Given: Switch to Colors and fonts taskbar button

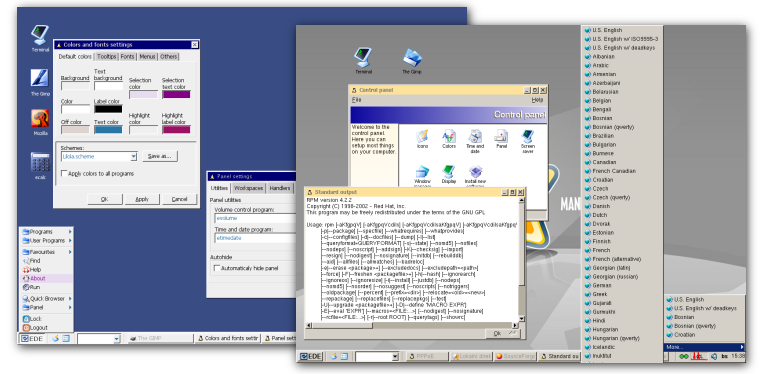Looking at the screenshot, I should (228, 339).
